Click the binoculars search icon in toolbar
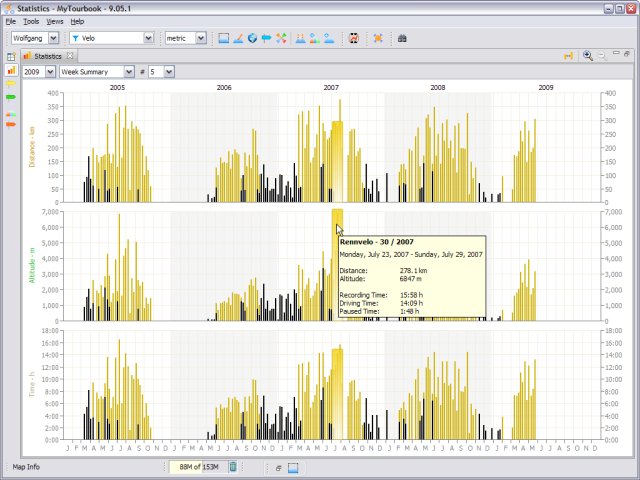 coord(402,38)
